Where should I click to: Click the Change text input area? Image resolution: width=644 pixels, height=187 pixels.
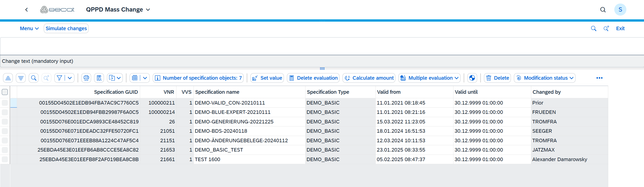322,46
